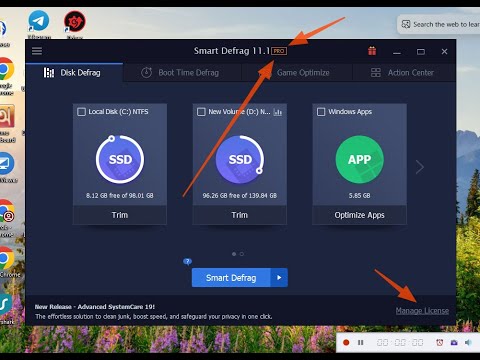Screen dimensions: 480x360
Task: Click the SSD circle for Local Disk C
Action: 120,159
